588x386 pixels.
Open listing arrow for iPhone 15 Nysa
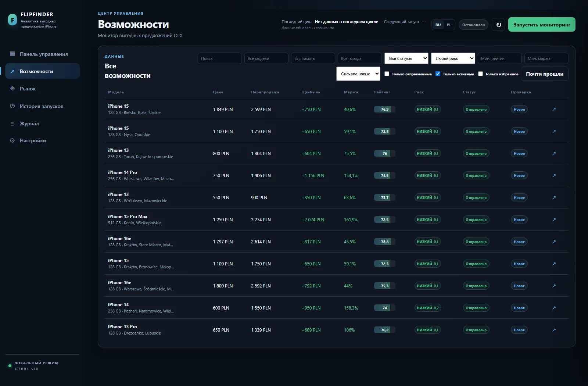(554, 131)
